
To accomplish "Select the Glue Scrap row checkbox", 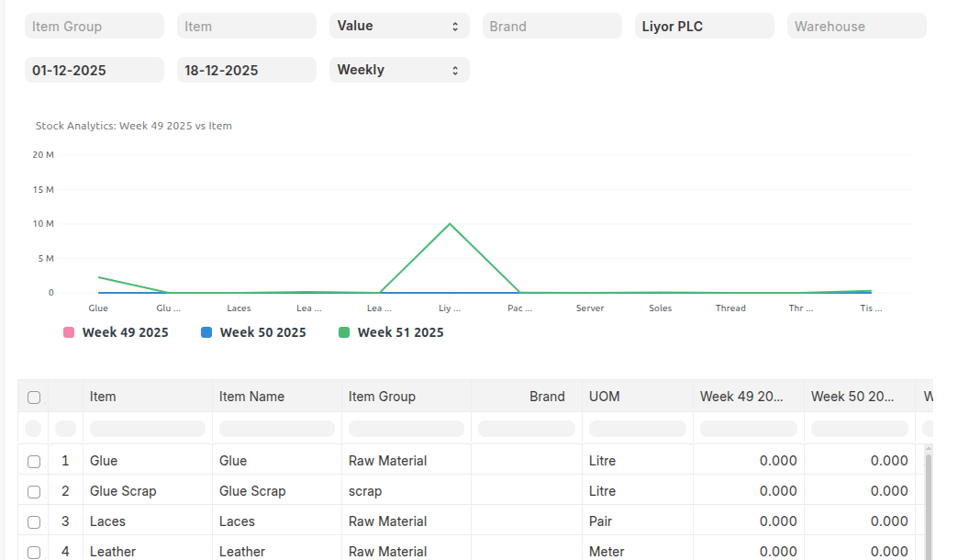I will tap(34, 491).
